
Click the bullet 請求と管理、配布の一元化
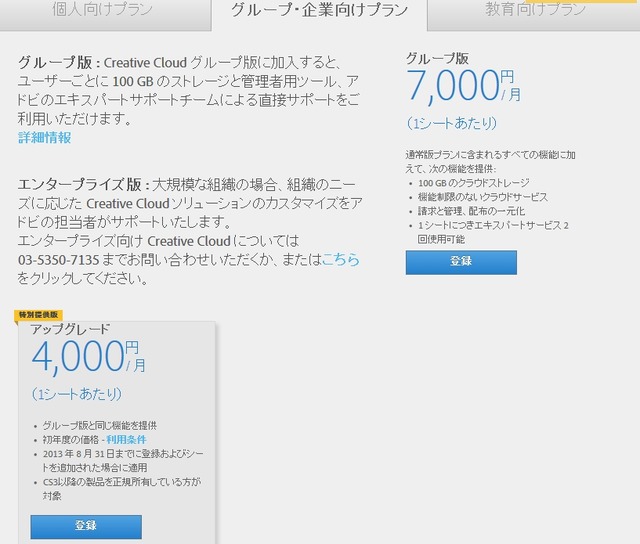471,211
